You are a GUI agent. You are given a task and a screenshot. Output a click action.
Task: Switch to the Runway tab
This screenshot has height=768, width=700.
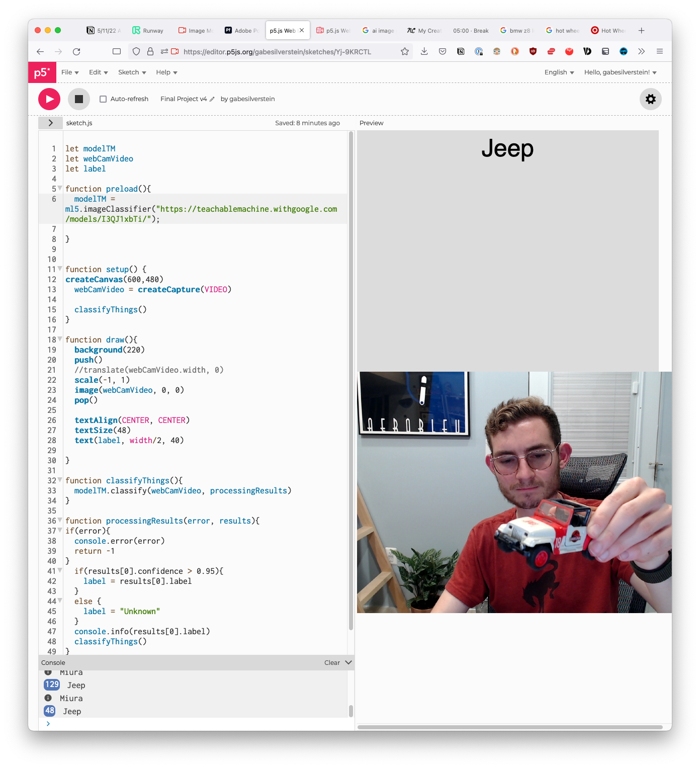(148, 31)
